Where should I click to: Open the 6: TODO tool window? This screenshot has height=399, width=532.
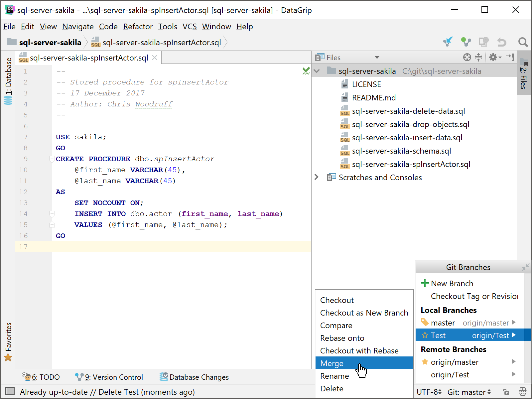coord(41,377)
